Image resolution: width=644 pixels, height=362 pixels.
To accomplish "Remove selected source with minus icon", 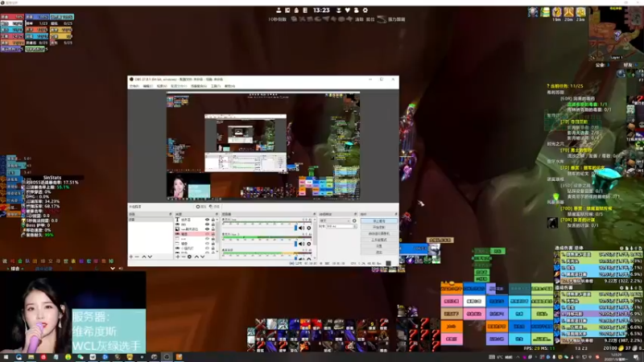I will pyautogui.click(x=184, y=257).
